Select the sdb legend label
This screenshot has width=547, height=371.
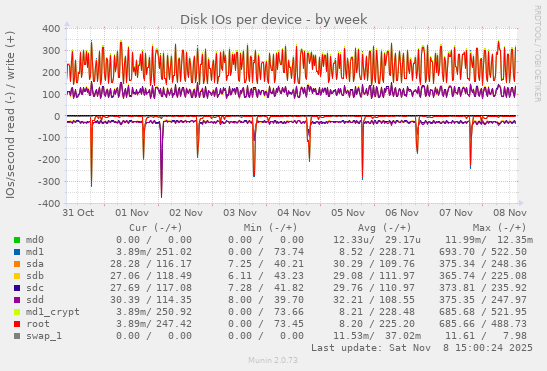[x=35, y=276]
